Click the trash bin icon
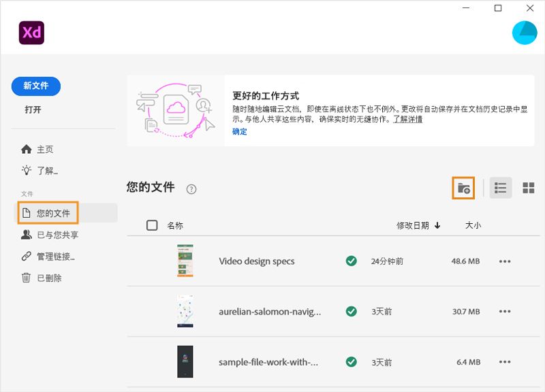545x392 pixels. coord(26,278)
